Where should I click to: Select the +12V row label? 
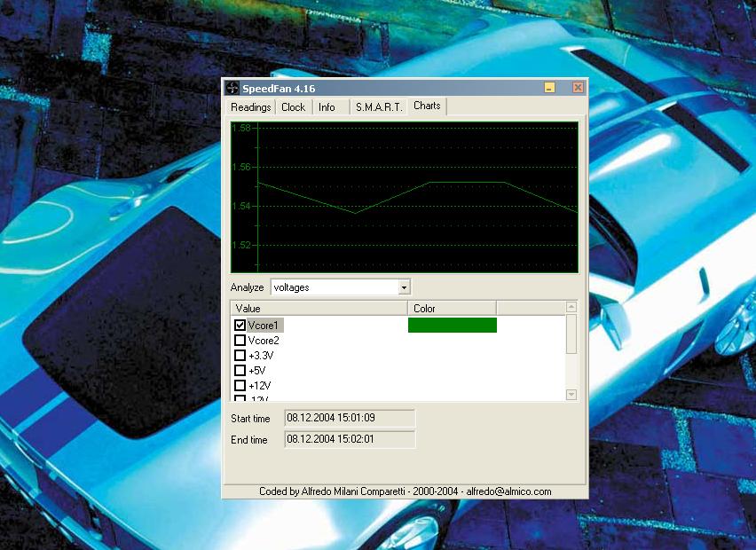coord(259,385)
